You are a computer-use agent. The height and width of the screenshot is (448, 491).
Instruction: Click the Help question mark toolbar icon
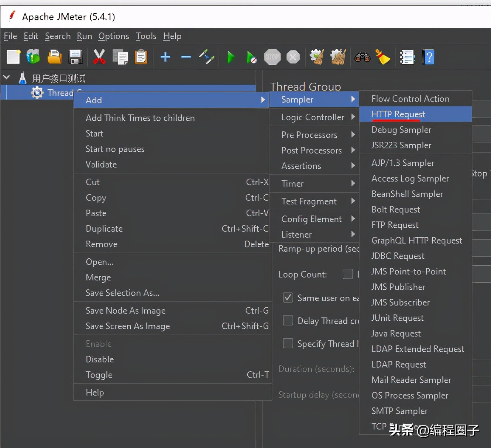(428, 57)
